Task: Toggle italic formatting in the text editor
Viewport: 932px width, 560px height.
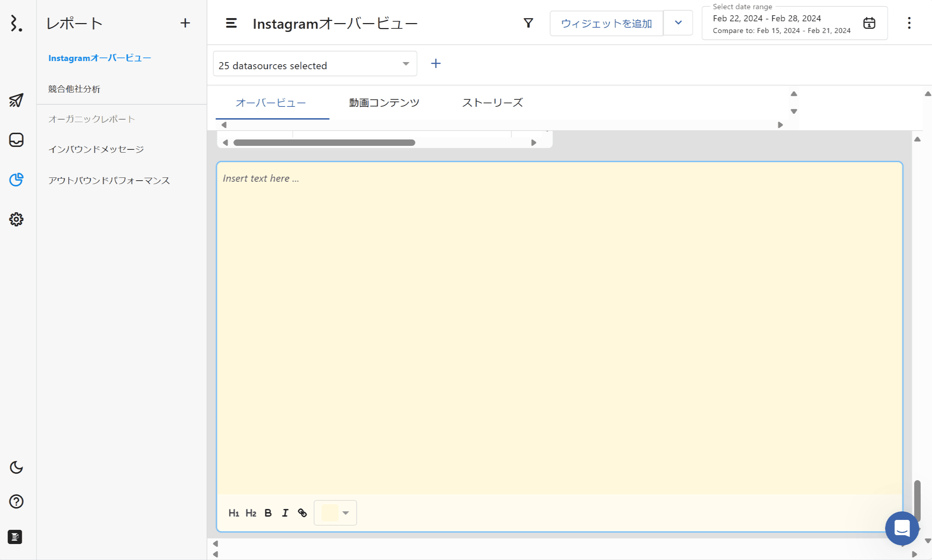Action: tap(285, 513)
